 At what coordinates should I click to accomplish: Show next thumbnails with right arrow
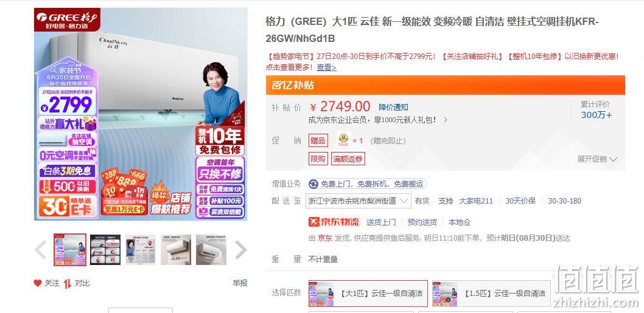pos(240,250)
